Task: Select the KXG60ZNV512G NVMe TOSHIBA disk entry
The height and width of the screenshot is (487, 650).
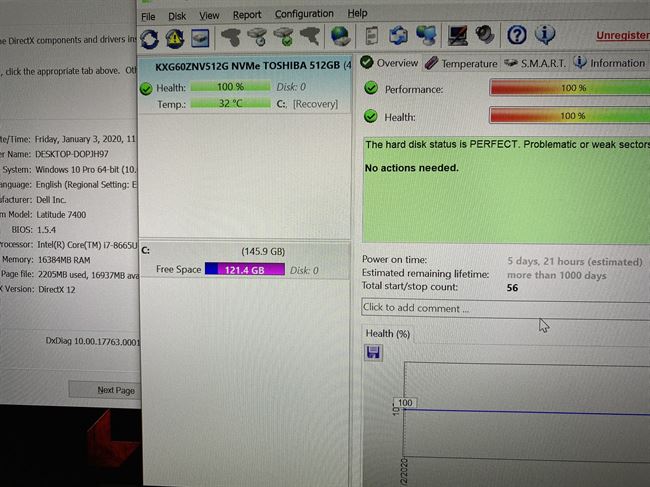Action: (245, 85)
